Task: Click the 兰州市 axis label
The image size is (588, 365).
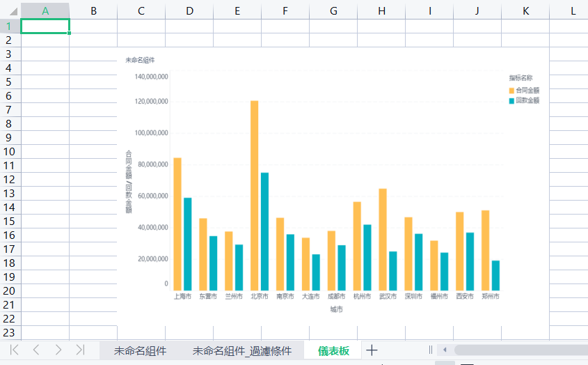Action: (234, 296)
